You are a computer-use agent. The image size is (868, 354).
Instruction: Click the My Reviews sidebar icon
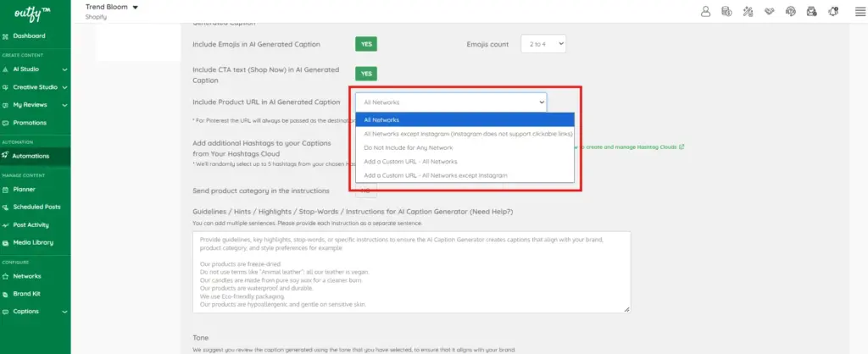[6, 105]
